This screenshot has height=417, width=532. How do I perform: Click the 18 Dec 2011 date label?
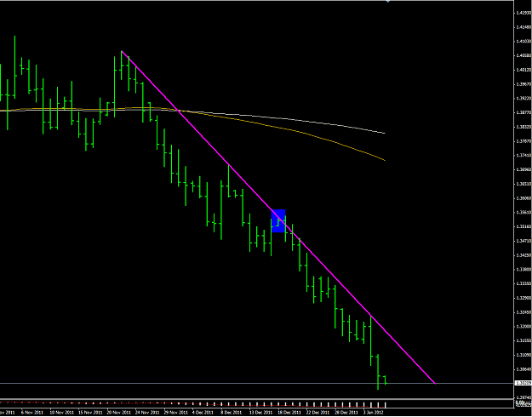(x=289, y=412)
